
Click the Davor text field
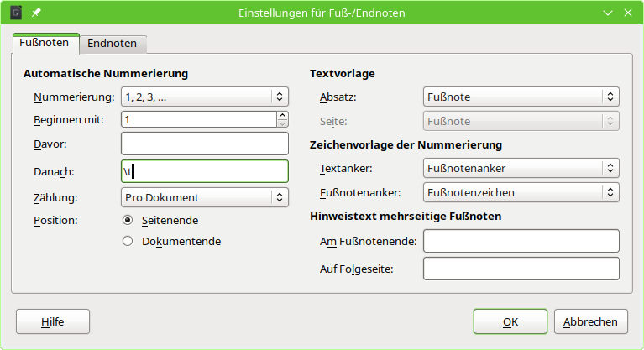pos(204,144)
